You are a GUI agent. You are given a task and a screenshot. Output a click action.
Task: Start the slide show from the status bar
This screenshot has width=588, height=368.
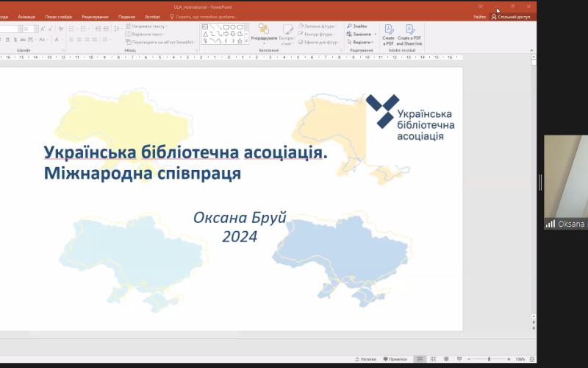pos(459,359)
